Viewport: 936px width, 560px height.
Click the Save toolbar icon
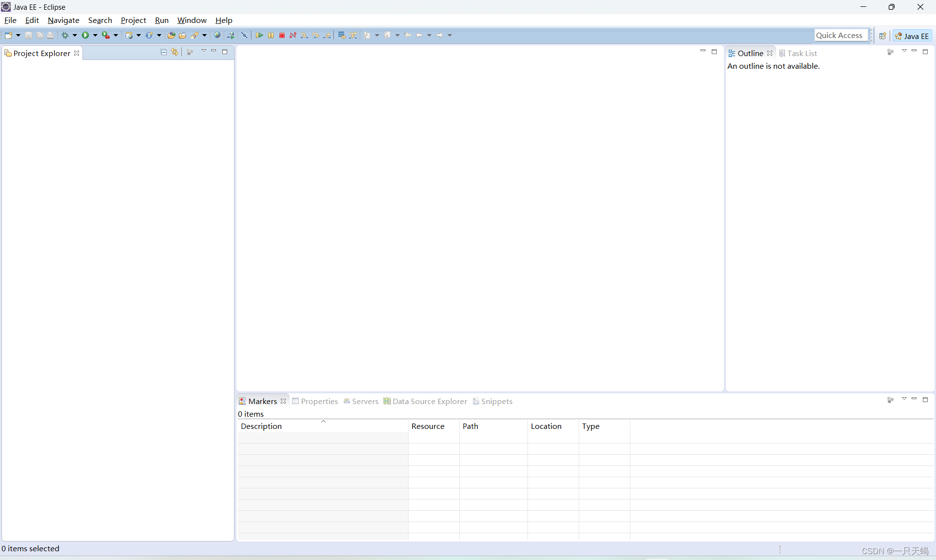coord(28,35)
